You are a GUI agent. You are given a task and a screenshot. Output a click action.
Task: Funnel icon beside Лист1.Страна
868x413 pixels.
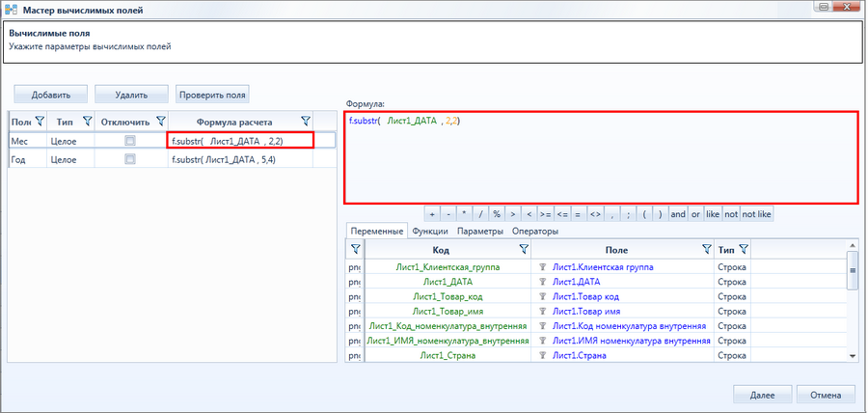coord(543,355)
